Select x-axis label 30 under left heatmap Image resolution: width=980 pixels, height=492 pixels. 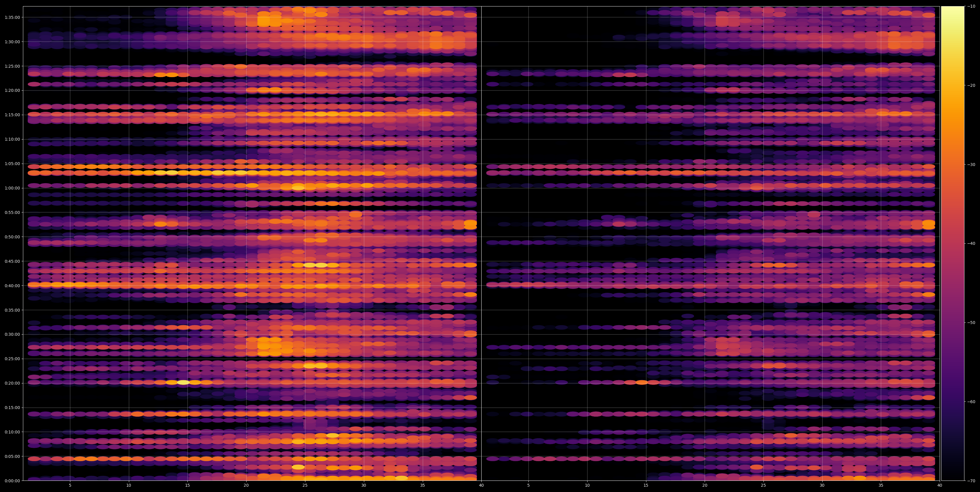[x=364, y=486]
